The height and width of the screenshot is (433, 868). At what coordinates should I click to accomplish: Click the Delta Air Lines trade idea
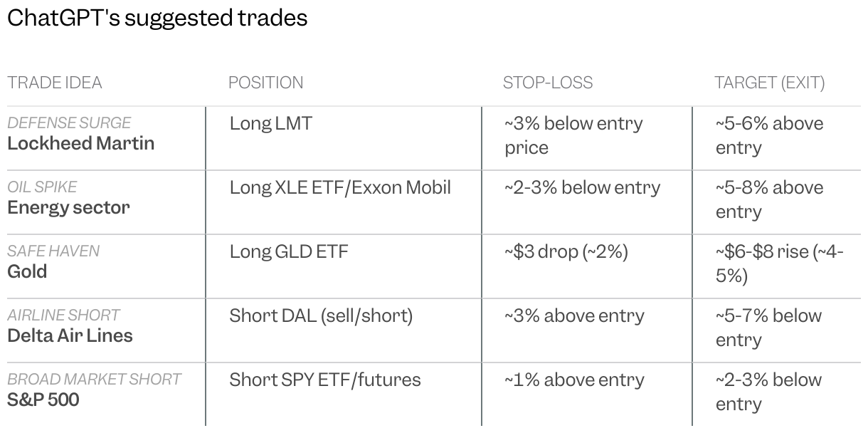click(70, 335)
